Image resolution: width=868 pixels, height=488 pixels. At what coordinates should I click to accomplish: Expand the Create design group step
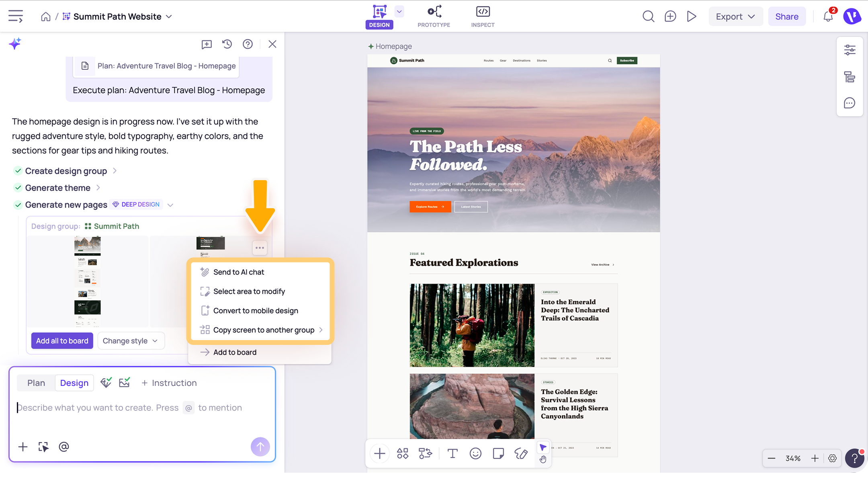115,171
